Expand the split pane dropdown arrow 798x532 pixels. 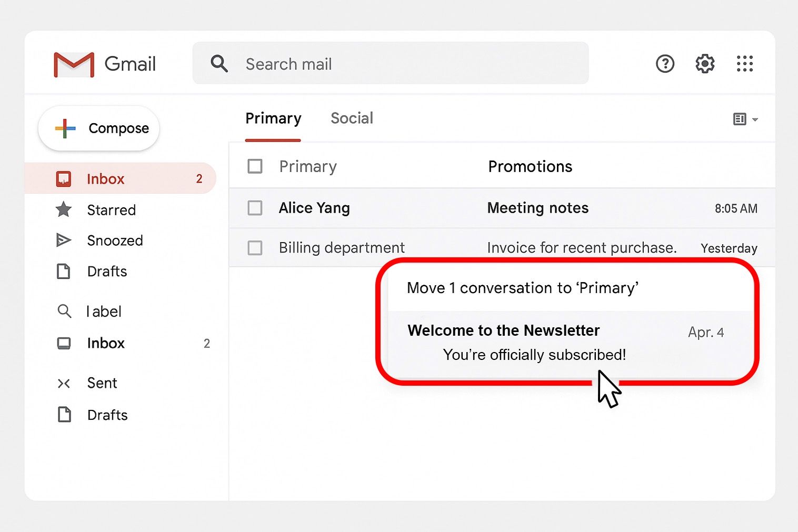point(755,120)
